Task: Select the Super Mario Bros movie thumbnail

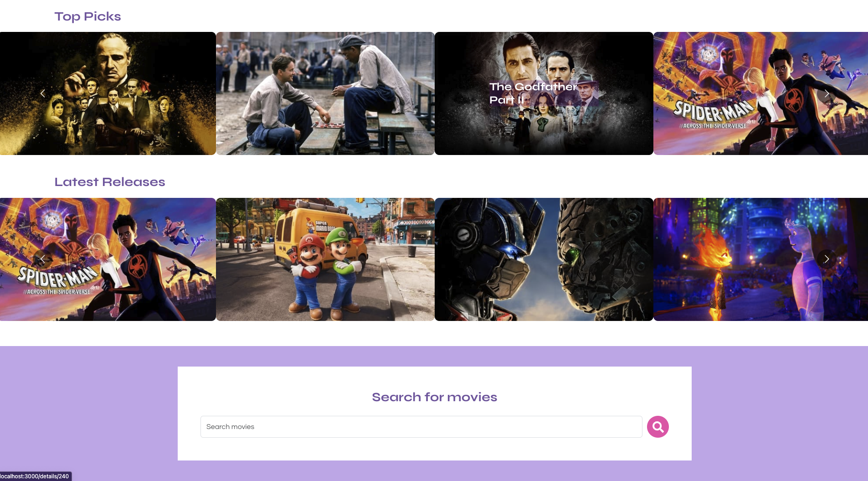Action: 325,259
